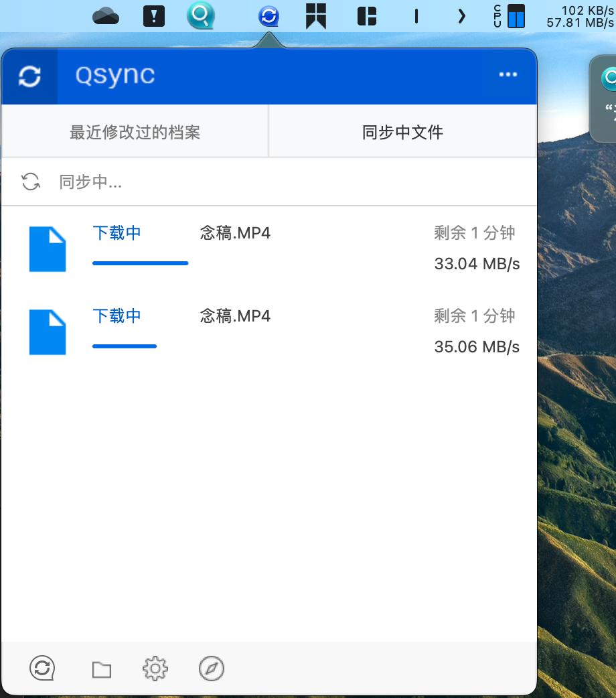Open the Qsync web portal compass icon

212,668
